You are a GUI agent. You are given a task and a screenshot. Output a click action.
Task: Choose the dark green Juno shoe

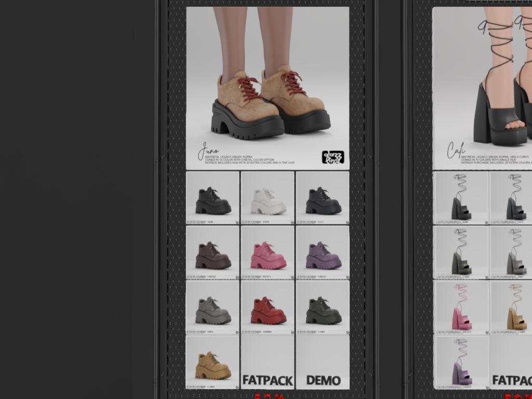[323, 307]
